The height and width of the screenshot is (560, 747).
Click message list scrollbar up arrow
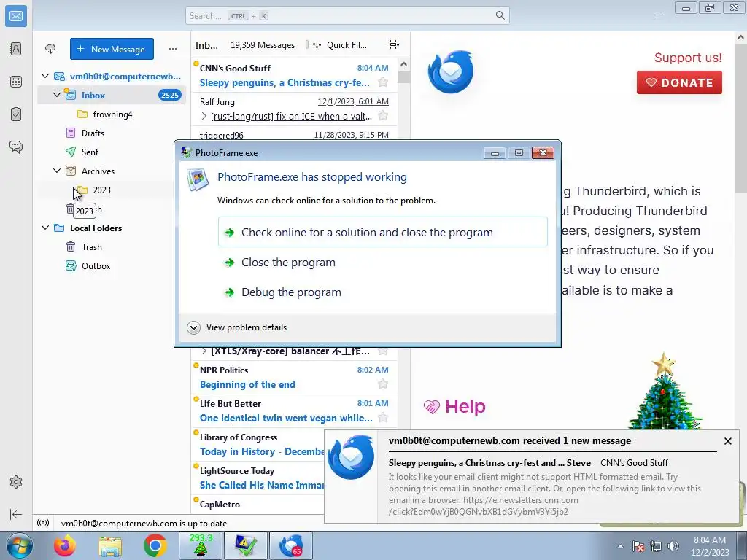[403, 64]
